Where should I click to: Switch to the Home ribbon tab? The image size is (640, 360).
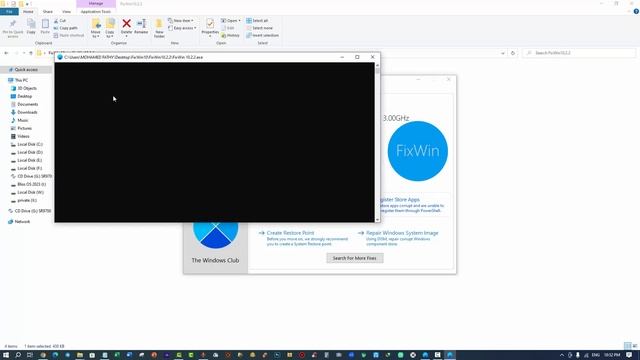coord(28,12)
